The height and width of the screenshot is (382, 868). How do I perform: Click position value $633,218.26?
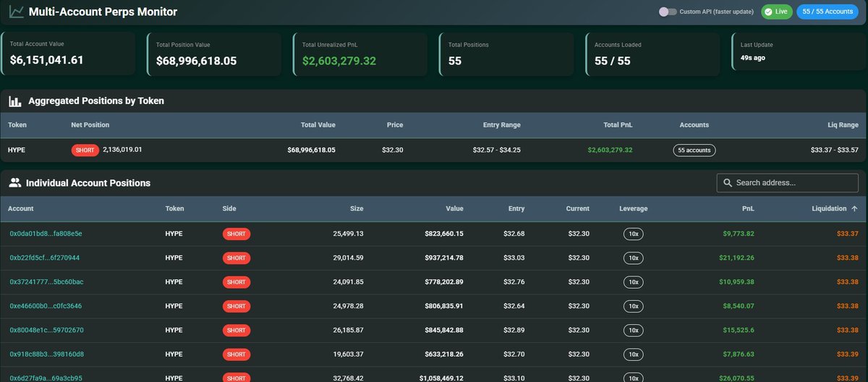point(444,355)
